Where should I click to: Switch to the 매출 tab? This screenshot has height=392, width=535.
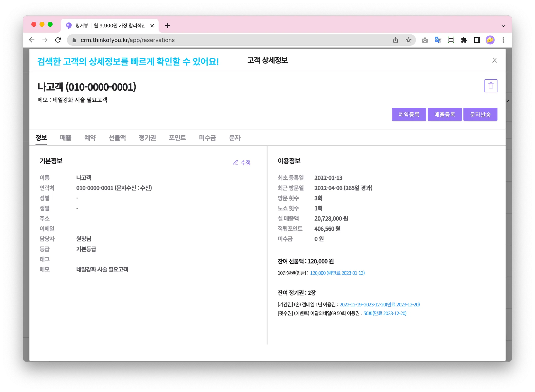point(66,138)
